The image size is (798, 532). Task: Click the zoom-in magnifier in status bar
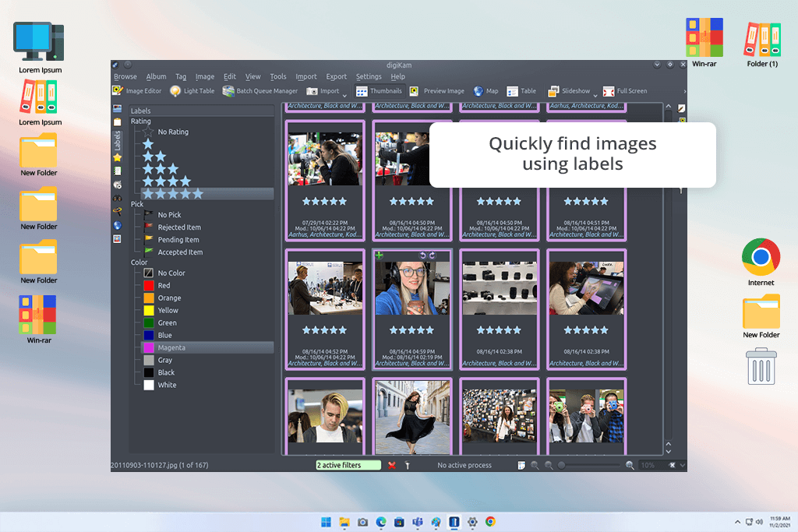(630, 465)
